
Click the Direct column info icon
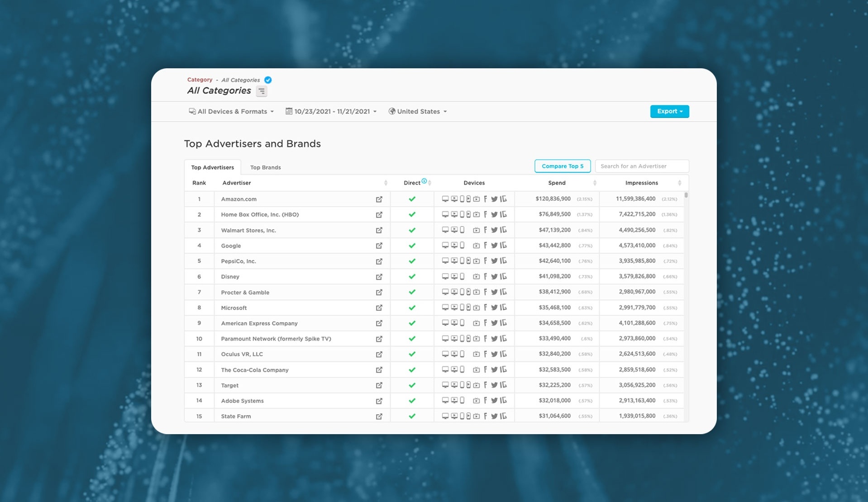[x=424, y=181]
